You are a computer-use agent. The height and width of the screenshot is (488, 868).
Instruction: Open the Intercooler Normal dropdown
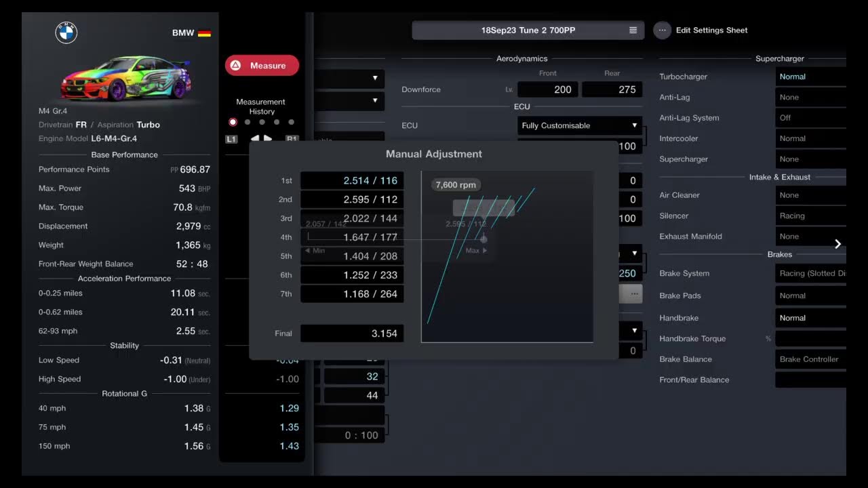coord(811,138)
